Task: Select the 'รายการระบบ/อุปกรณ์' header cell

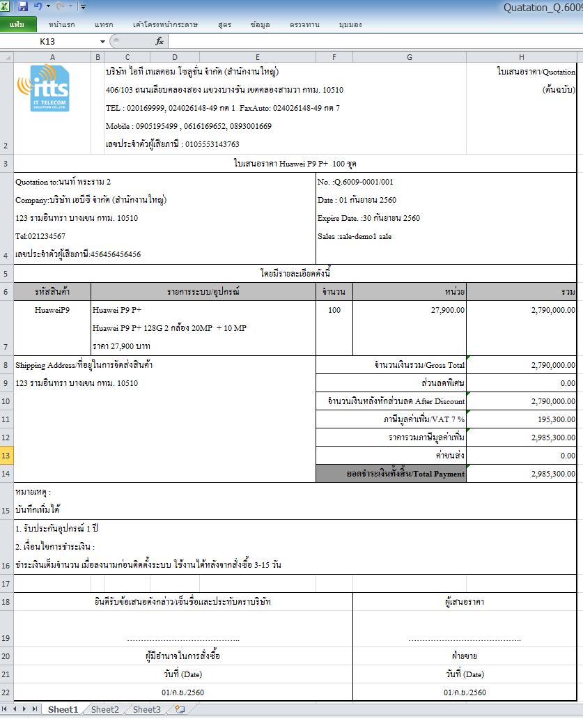Action: click(x=203, y=292)
